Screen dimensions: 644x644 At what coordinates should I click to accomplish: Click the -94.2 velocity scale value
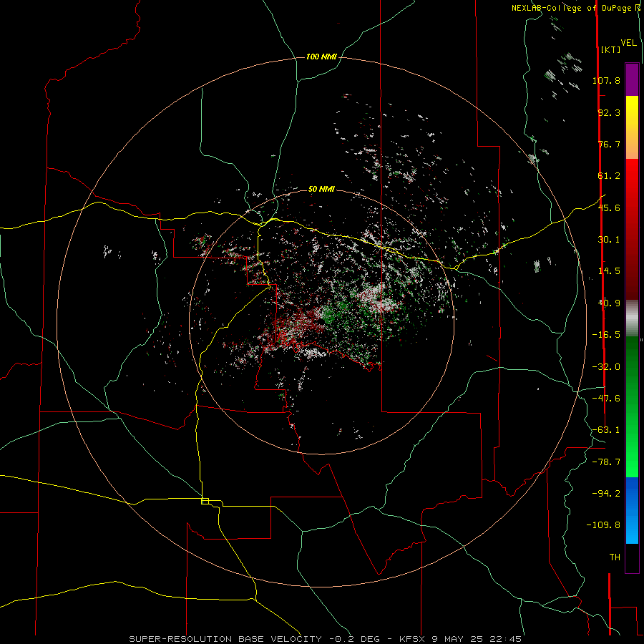(606, 494)
